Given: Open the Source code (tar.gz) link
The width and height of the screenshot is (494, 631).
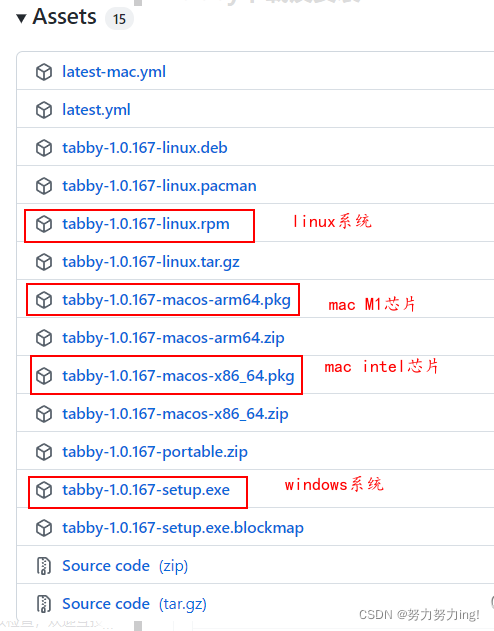Looking at the screenshot, I should 134,604.
